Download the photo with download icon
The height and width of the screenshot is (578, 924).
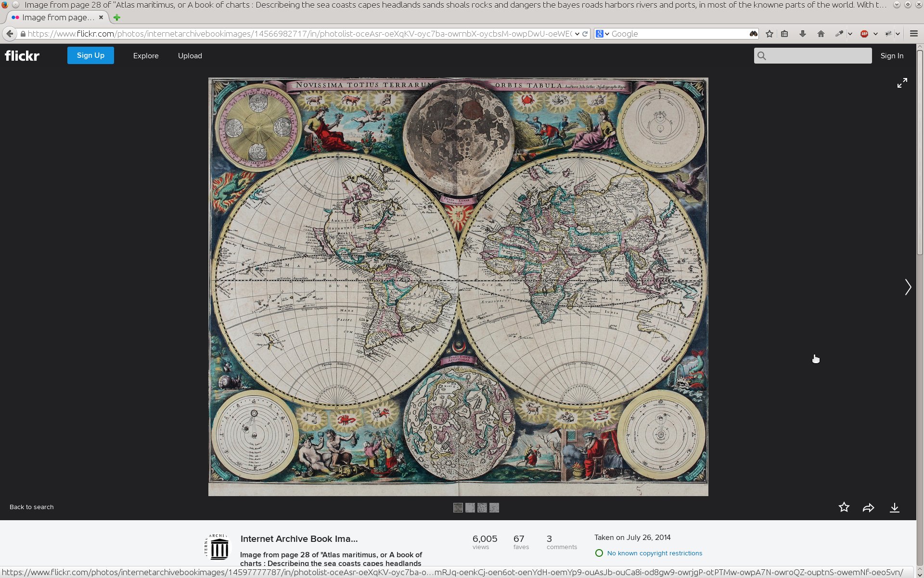[x=895, y=508]
